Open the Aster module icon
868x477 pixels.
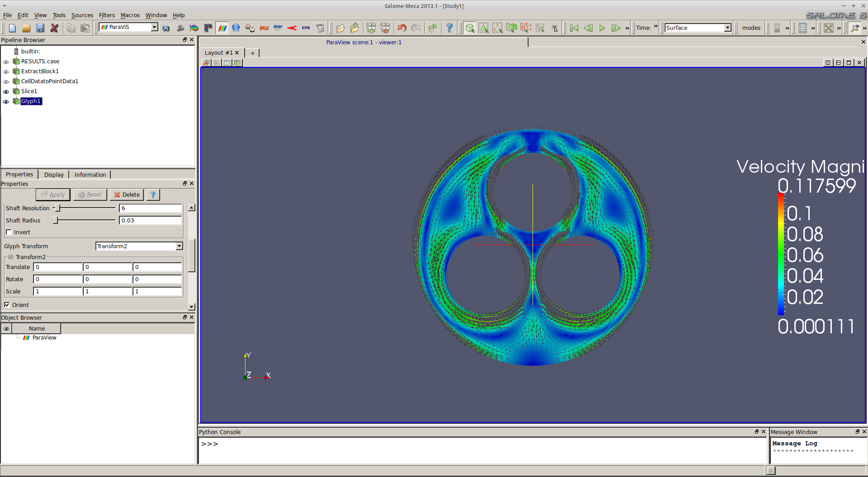[x=278, y=28]
